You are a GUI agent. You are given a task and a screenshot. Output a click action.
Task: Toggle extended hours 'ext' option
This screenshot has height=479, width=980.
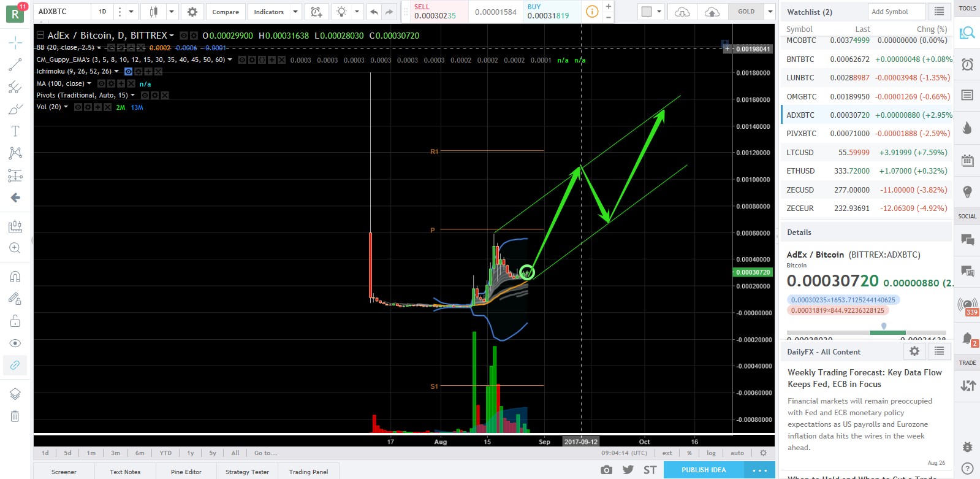click(667, 453)
